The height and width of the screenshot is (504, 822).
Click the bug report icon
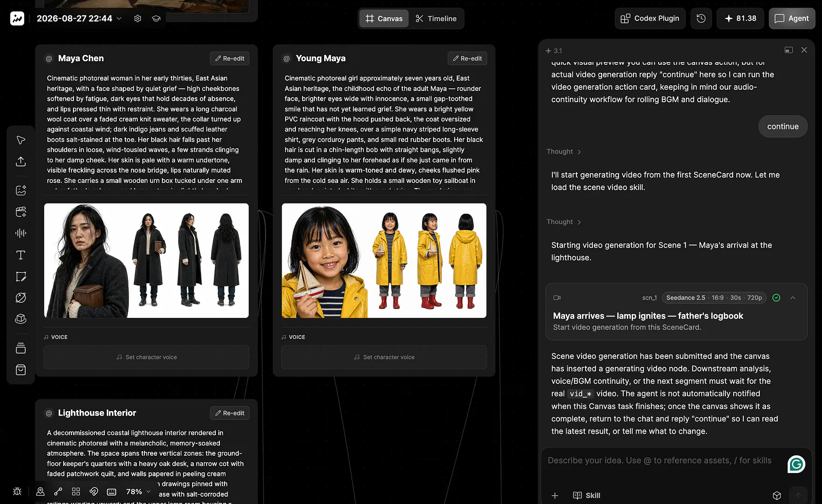click(x=17, y=491)
